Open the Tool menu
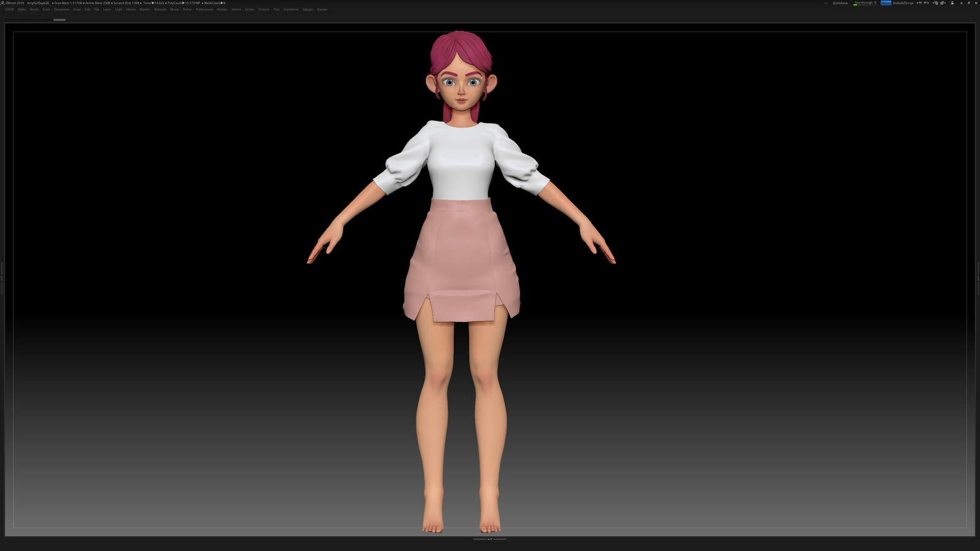This screenshot has height=551, width=980. click(276, 9)
